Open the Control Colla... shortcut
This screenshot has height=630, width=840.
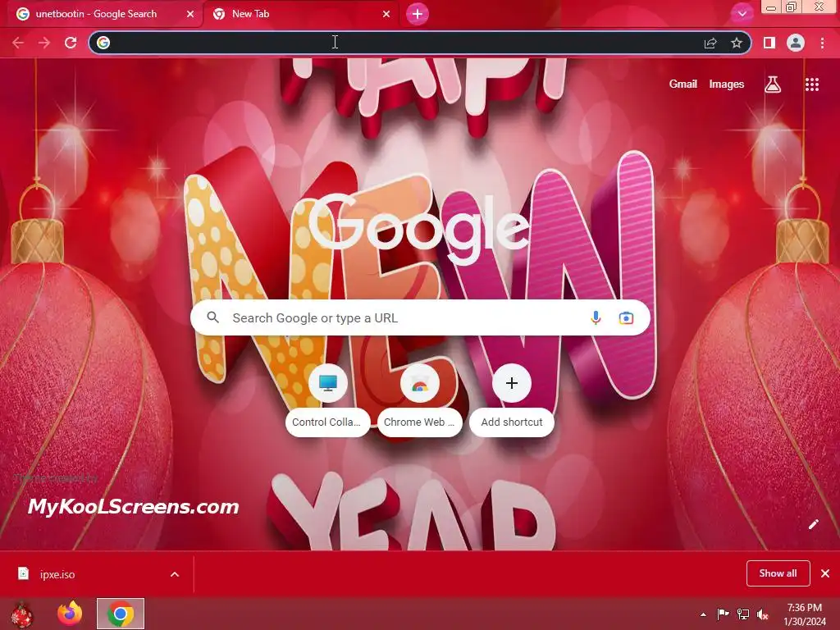point(328,400)
